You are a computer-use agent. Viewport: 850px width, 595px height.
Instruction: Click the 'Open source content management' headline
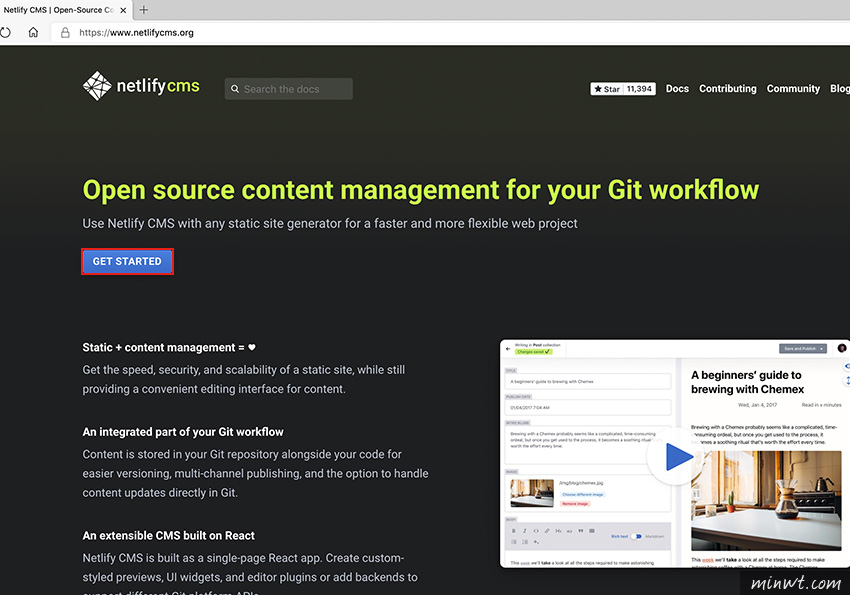tap(421, 190)
